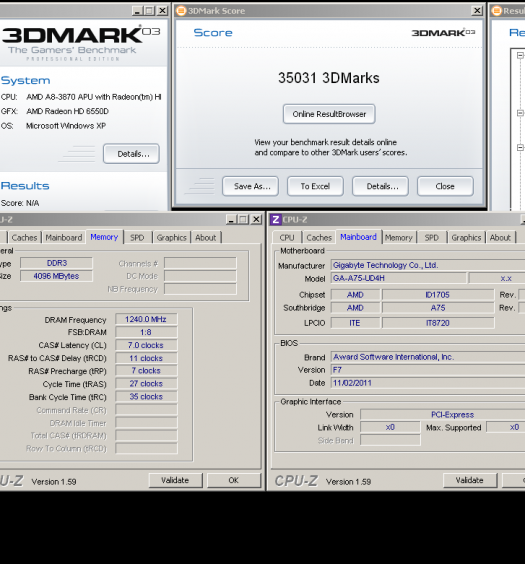Close the left CPU-Z window
The height and width of the screenshot is (564, 525).
256,219
